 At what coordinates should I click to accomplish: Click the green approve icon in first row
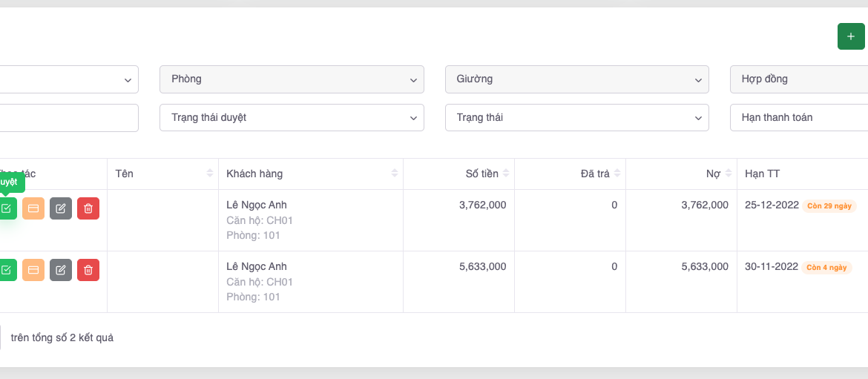coord(7,208)
